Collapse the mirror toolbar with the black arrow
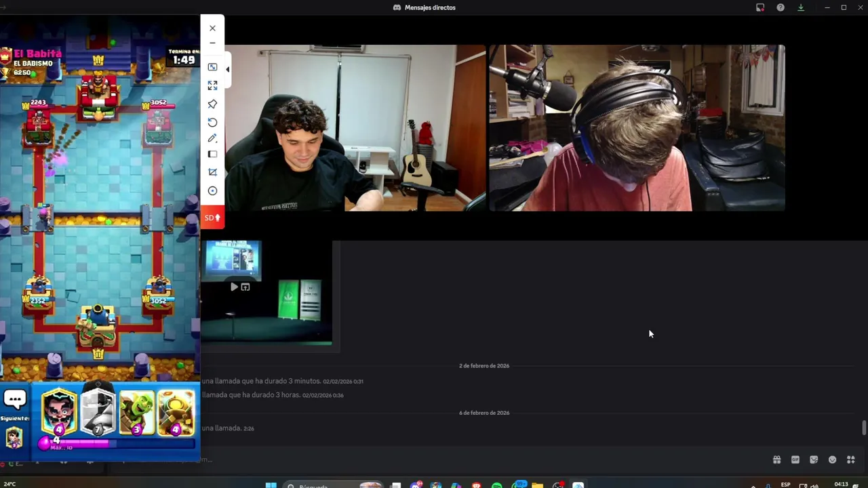 (x=228, y=69)
